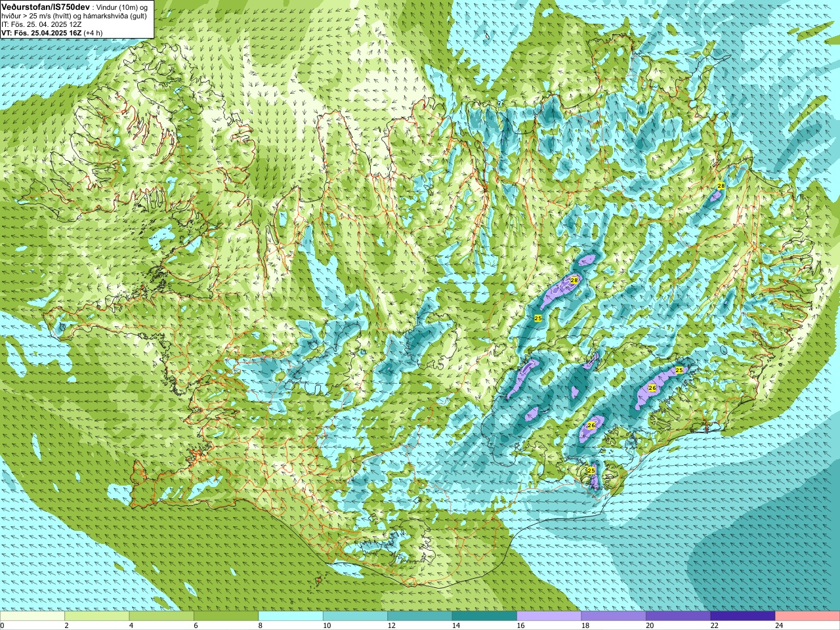Viewport: 840px width, 630px height.
Task: Click the 4–6 m/s green legend swatch
Action: click(x=161, y=616)
